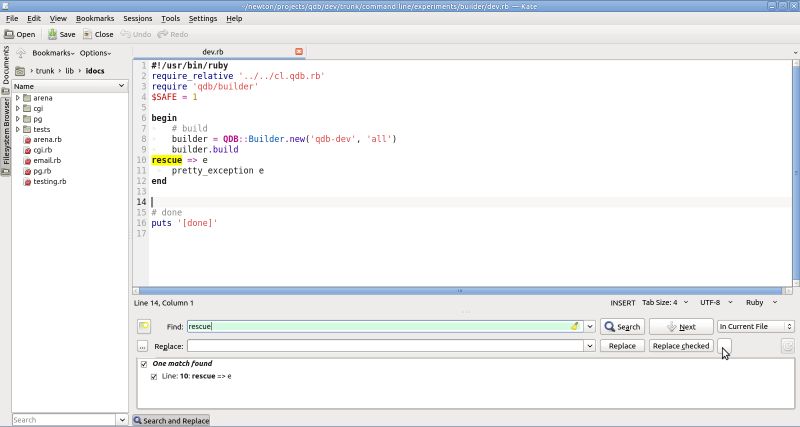Save the document with the Save toolbar button
Image resolution: width=800 pixels, height=427 pixels.
62,34
